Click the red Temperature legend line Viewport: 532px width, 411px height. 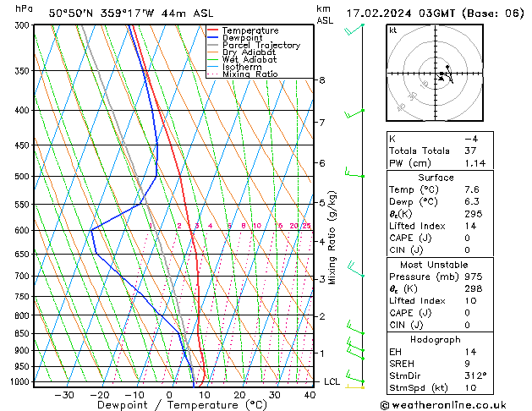pyautogui.click(x=212, y=30)
